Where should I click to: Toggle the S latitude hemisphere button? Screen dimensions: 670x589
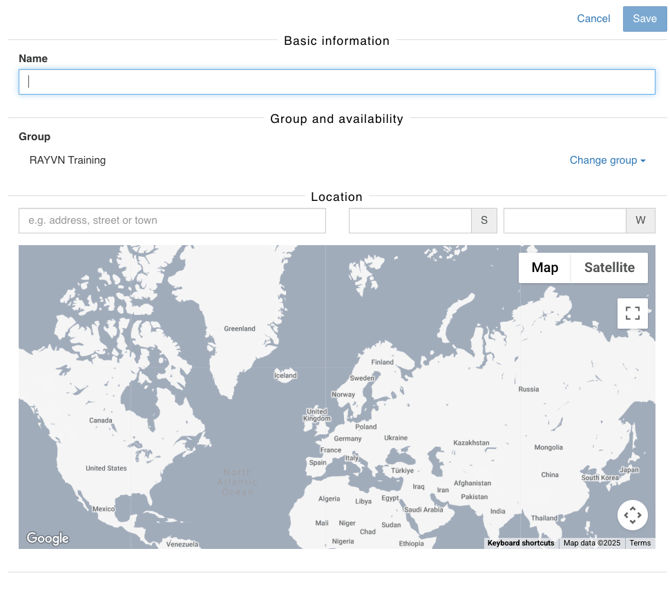(x=484, y=221)
